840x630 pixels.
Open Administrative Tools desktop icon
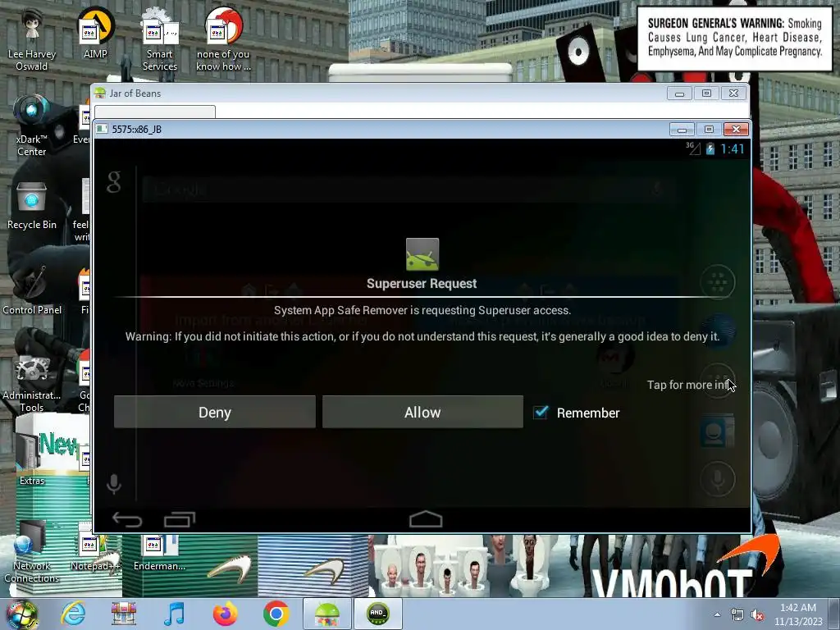(x=32, y=382)
